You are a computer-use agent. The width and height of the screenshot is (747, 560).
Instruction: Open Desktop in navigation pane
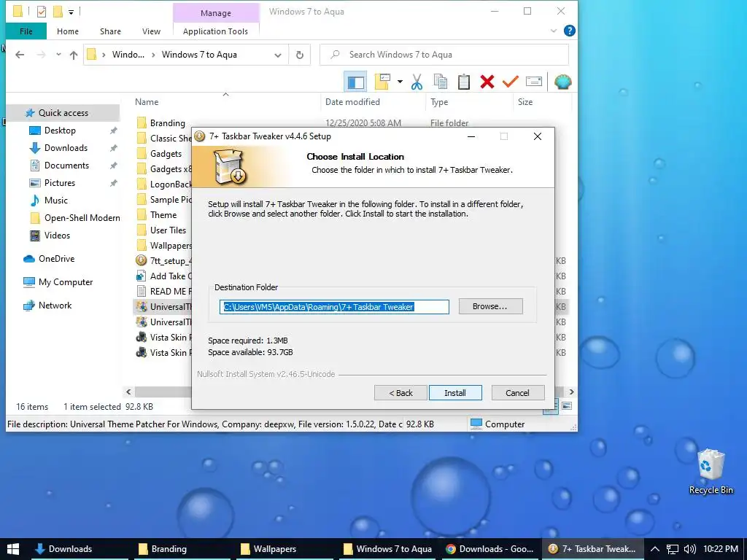coord(60,131)
